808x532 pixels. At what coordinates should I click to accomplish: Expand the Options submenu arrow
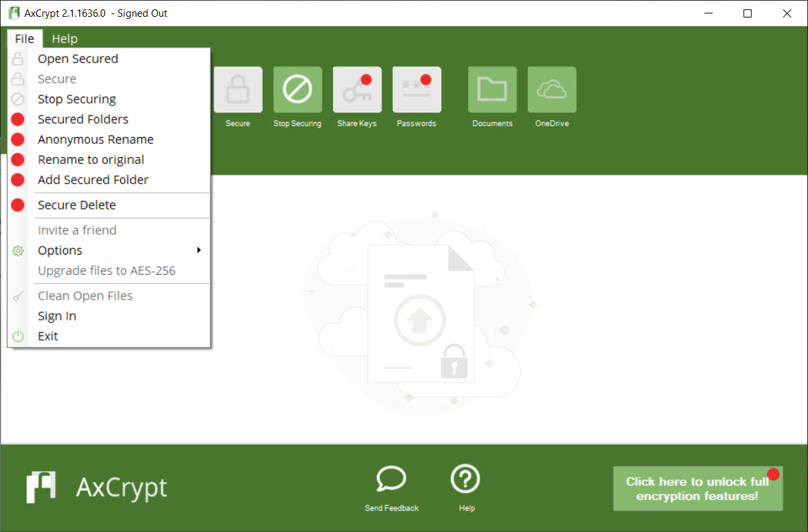point(199,251)
